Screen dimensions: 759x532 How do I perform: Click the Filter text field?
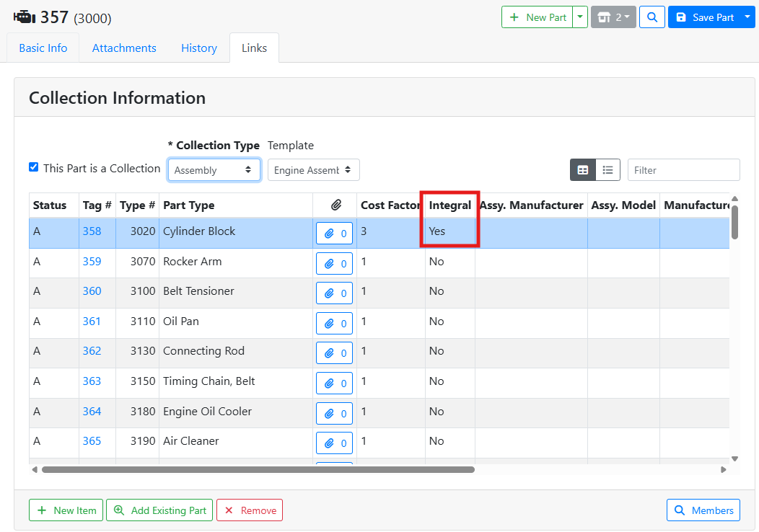click(x=683, y=170)
